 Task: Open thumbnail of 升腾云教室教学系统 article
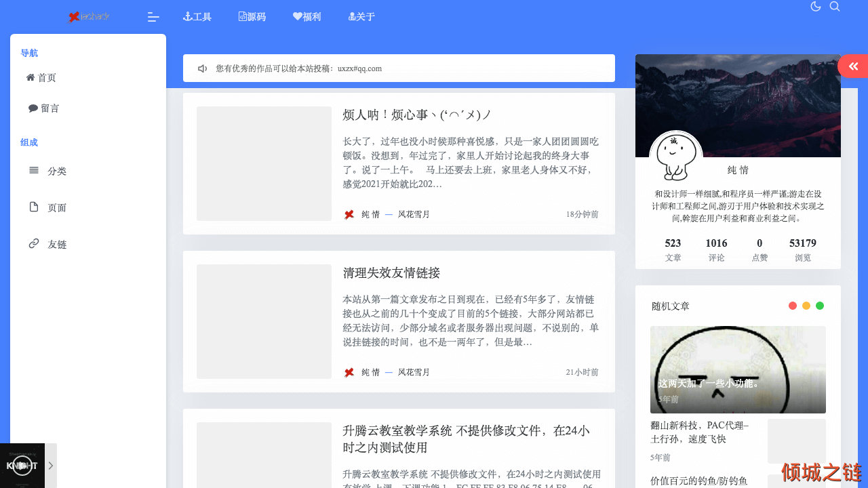pyautogui.click(x=264, y=455)
